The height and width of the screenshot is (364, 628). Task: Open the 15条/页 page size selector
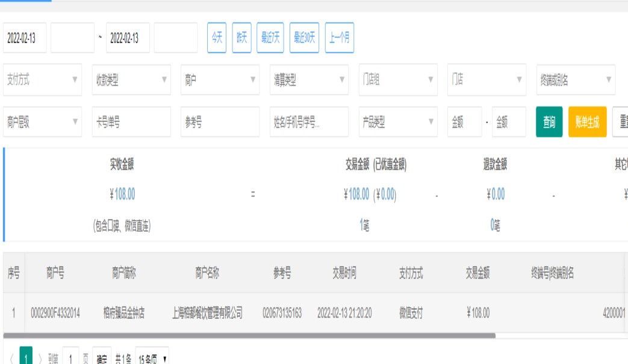click(x=152, y=359)
